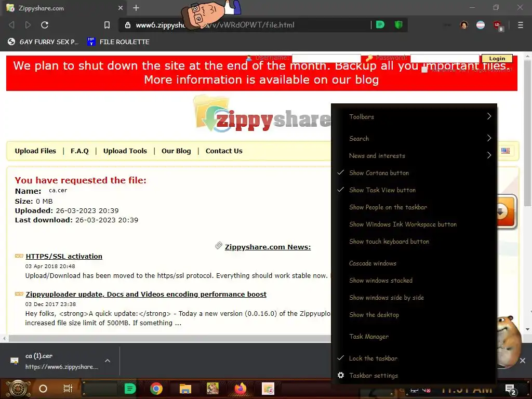This screenshot has height=399, width=532.
Task: Go forward in browser history
Action: pos(28,25)
